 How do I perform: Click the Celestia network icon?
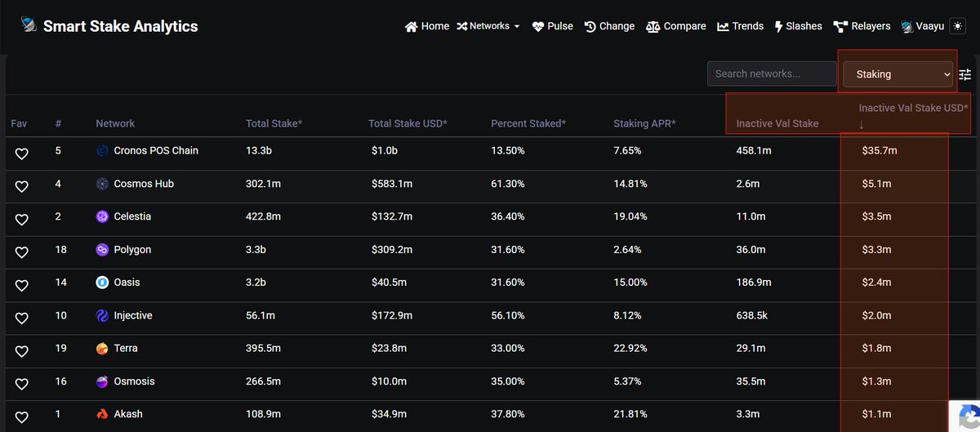click(102, 216)
